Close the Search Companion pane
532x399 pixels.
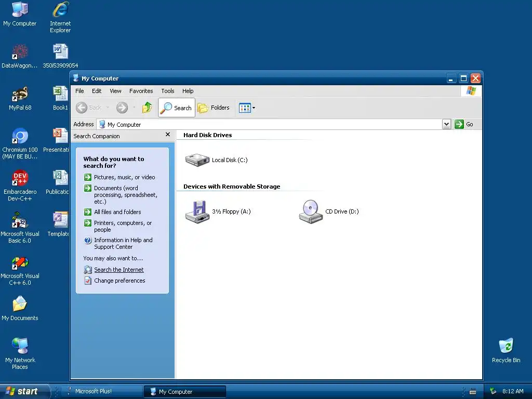click(x=168, y=135)
